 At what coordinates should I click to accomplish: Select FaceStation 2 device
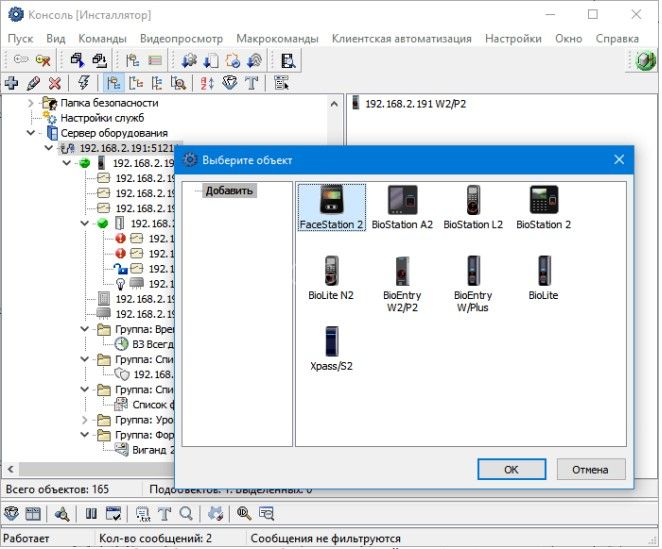pyautogui.click(x=331, y=207)
